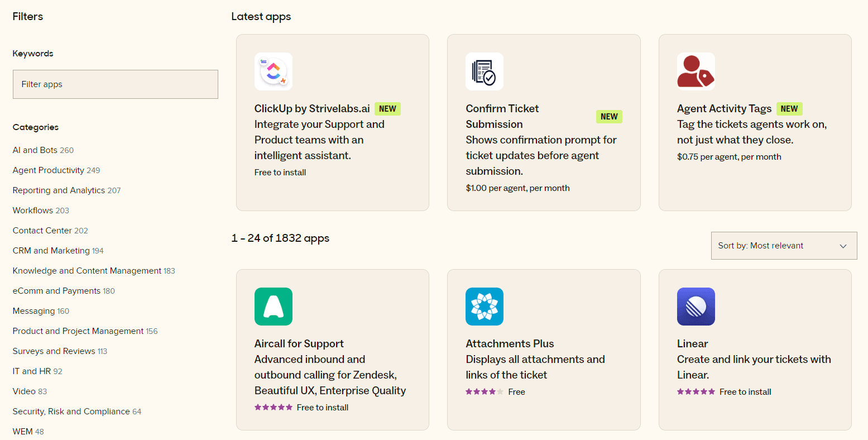Select the Agent Activity Tags app icon
This screenshot has height=440, width=868.
point(696,71)
